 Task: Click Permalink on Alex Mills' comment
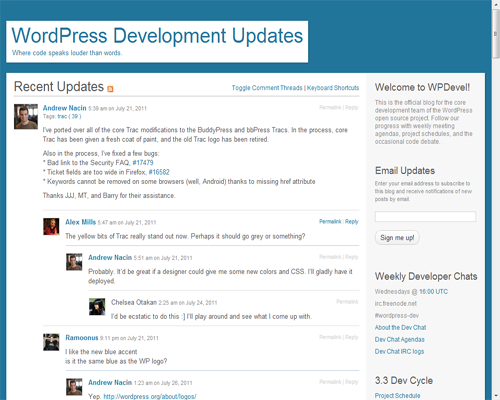pos(330,221)
